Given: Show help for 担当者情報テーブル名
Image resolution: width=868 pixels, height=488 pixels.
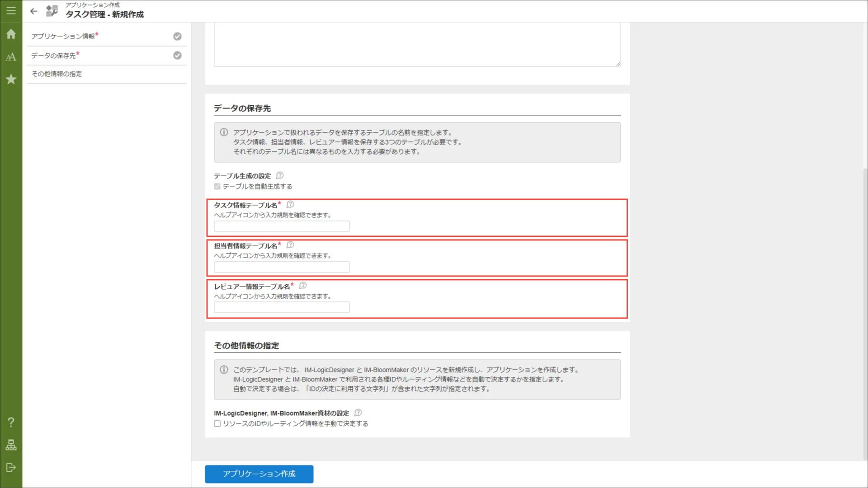Looking at the screenshot, I should click(290, 245).
